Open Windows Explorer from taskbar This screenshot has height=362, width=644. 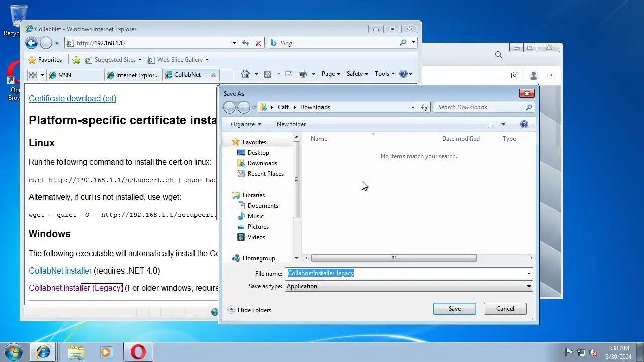(76, 352)
